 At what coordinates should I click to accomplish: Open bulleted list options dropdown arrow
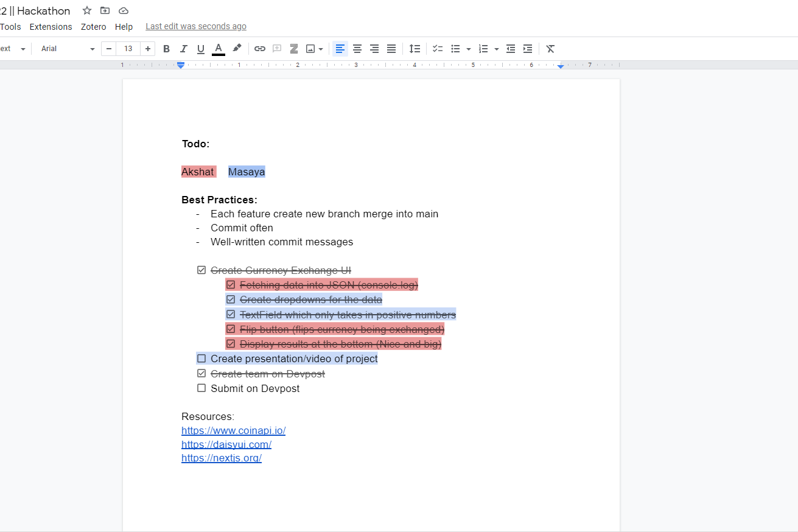tap(469, 49)
